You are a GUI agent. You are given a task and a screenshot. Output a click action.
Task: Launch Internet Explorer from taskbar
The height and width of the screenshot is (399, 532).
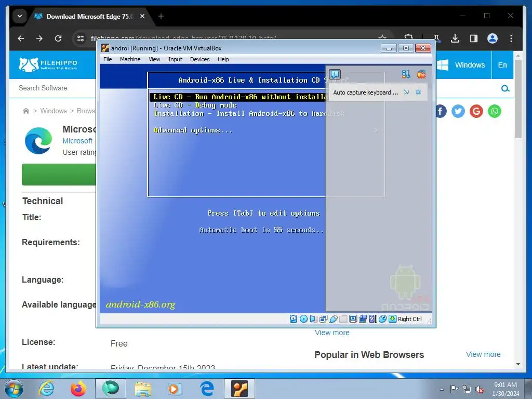pos(46,389)
